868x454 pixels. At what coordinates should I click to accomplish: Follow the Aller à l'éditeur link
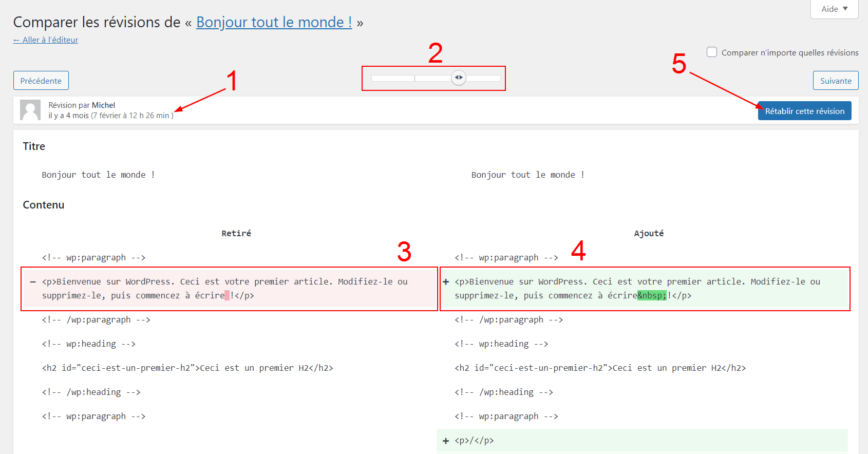[x=46, y=40]
